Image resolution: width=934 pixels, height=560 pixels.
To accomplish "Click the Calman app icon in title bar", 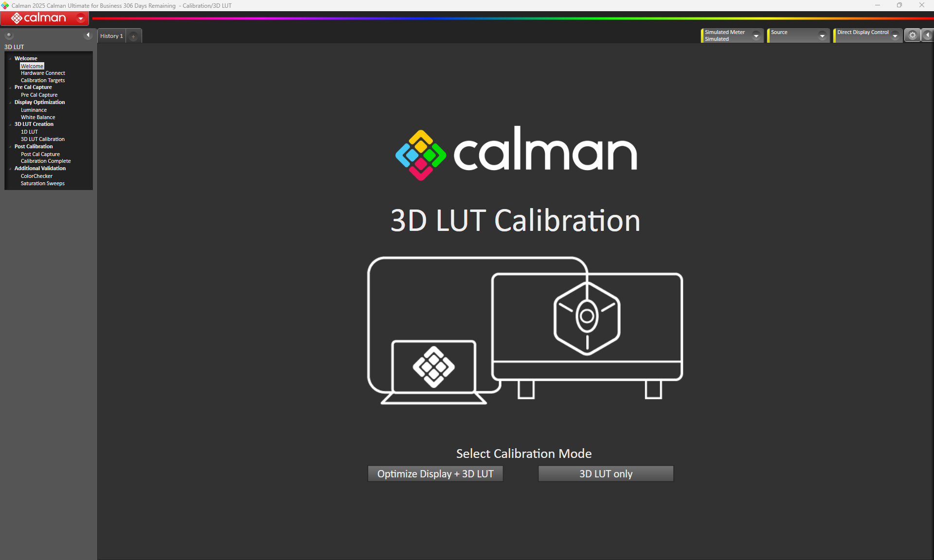I will 5,5.
